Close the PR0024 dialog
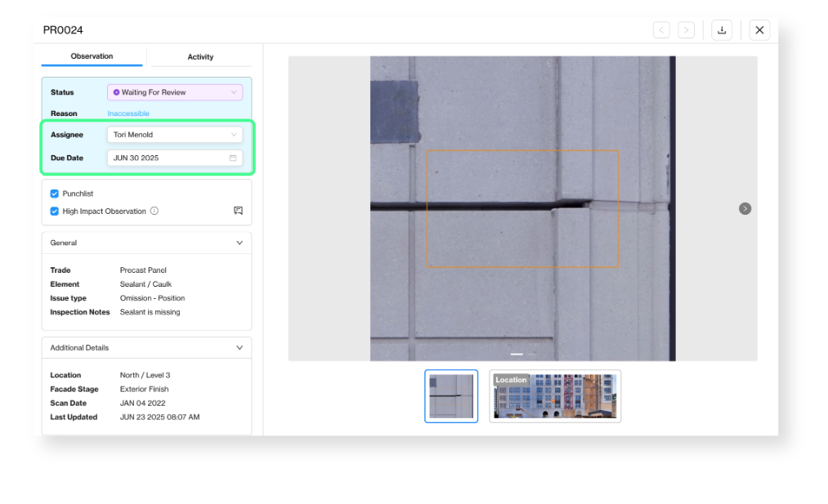828x504 pixels. tap(759, 30)
